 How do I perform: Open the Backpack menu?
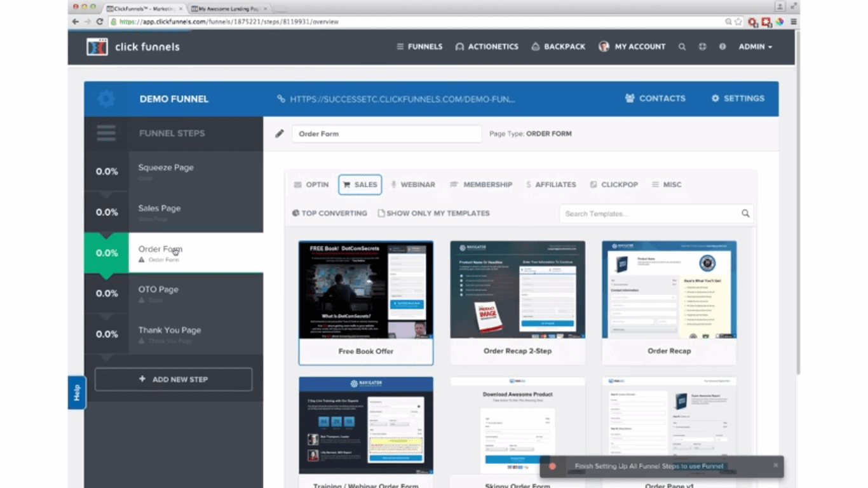(558, 46)
